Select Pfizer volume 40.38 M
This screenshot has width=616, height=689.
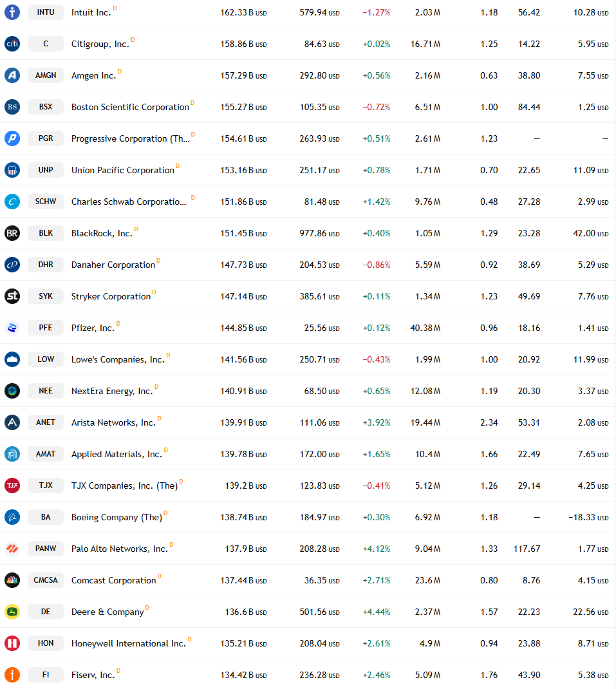pyautogui.click(x=425, y=328)
